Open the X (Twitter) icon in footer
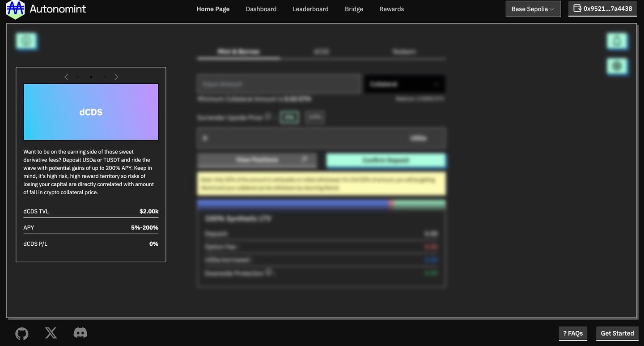The image size is (644, 346). [51, 333]
